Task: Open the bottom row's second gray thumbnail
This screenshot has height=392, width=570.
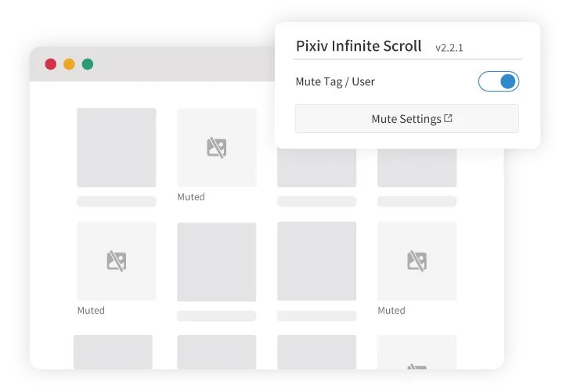Action: (x=217, y=352)
